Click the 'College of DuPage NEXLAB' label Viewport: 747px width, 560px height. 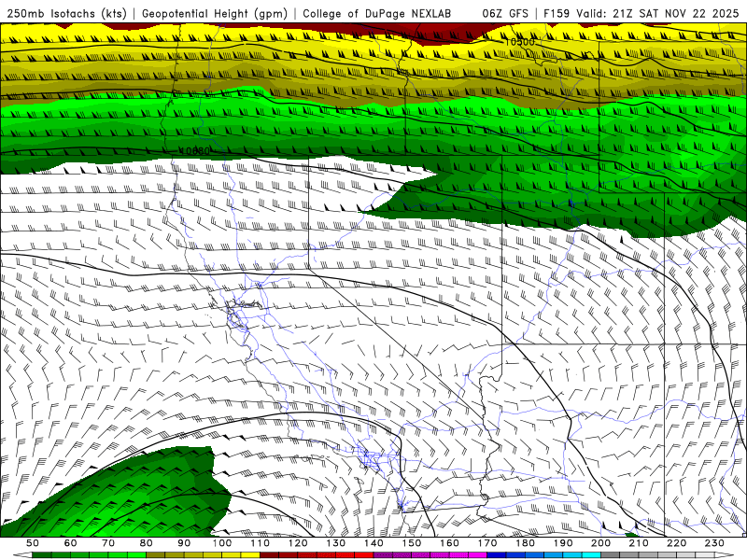(x=376, y=13)
